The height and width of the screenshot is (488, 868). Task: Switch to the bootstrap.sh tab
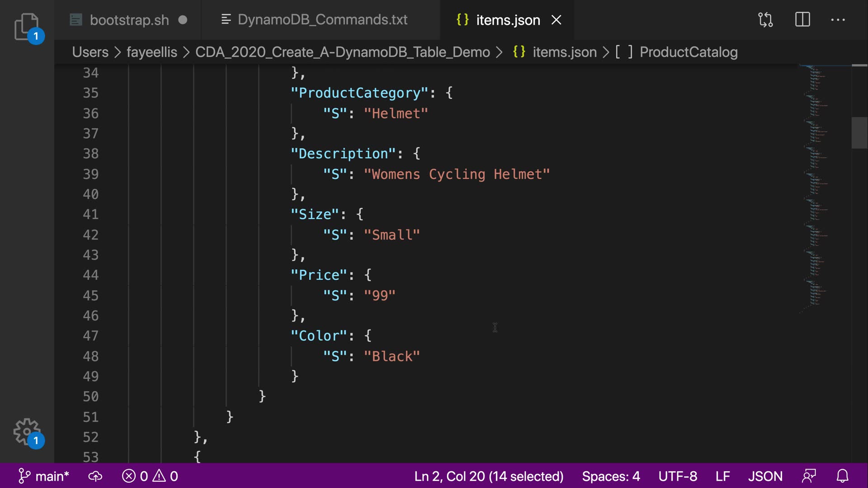click(129, 20)
